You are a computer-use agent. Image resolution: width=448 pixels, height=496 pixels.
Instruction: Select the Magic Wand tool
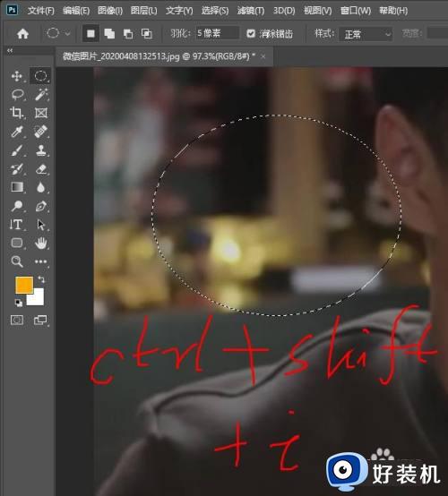41,94
